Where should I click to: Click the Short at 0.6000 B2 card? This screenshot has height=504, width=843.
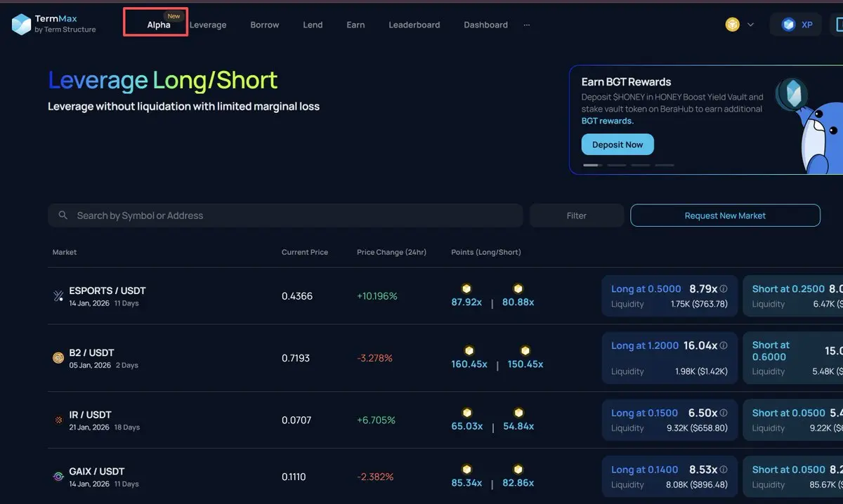(x=793, y=358)
